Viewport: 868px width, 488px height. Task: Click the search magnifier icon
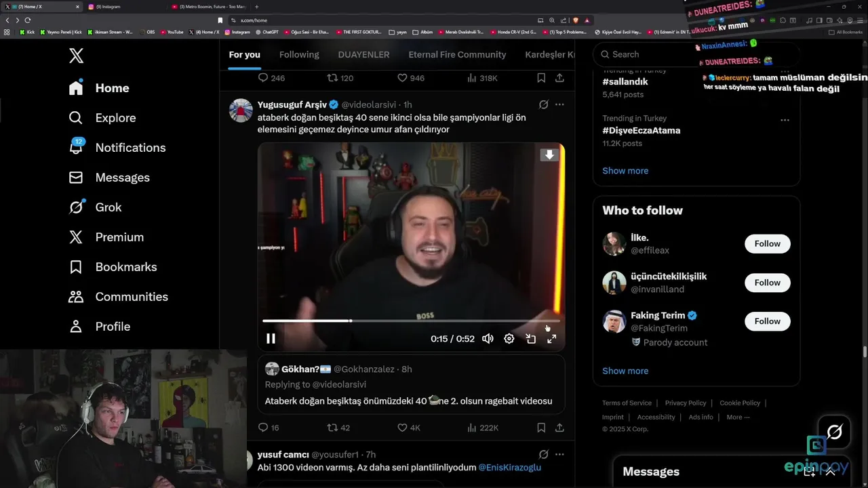point(605,54)
